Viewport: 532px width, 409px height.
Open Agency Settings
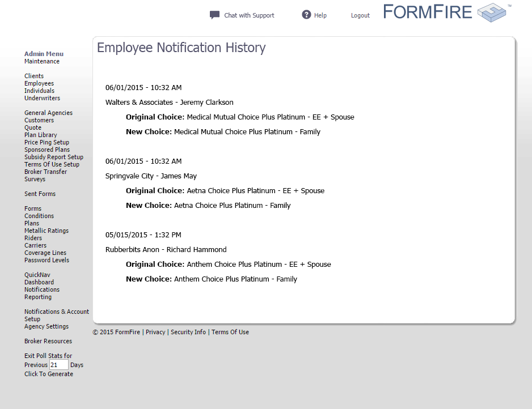coord(47,327)
